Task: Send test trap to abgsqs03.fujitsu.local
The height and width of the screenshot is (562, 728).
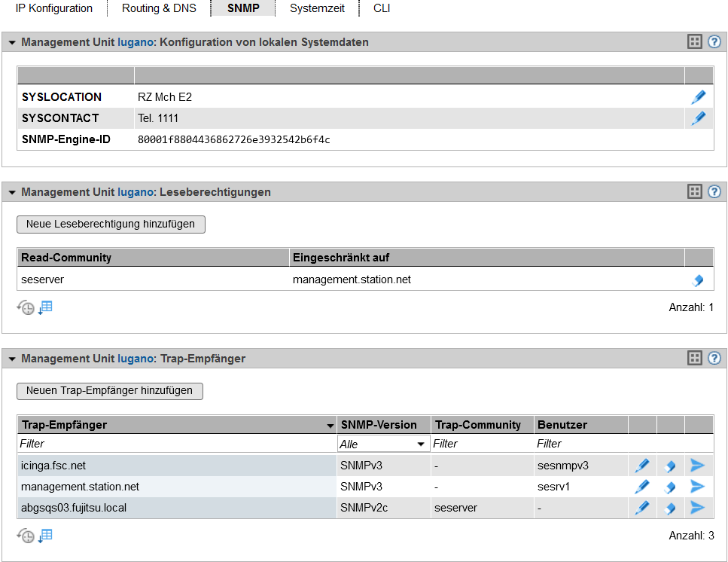Action: tap(698, 508)
